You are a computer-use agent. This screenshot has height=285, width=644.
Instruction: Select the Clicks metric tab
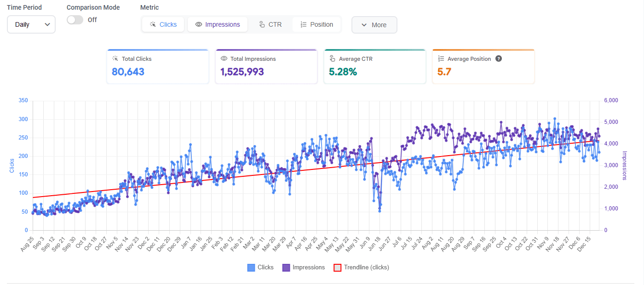pos(163,24)
